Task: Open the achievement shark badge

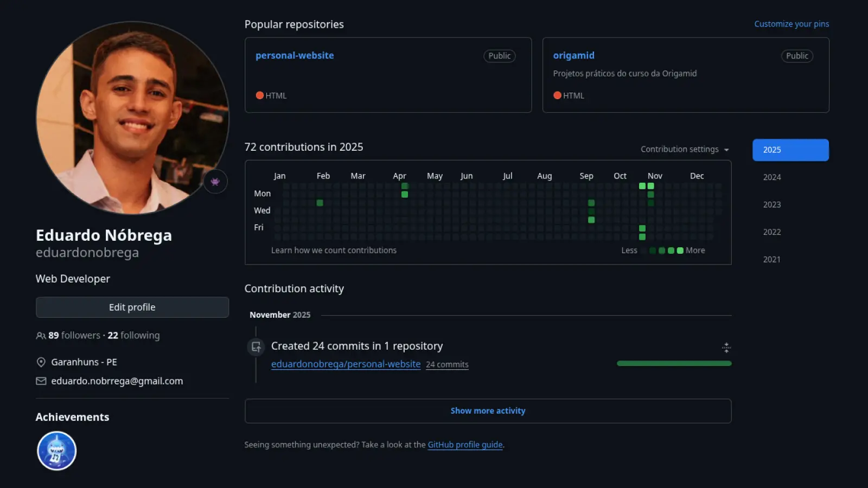Action: (56, 451)
